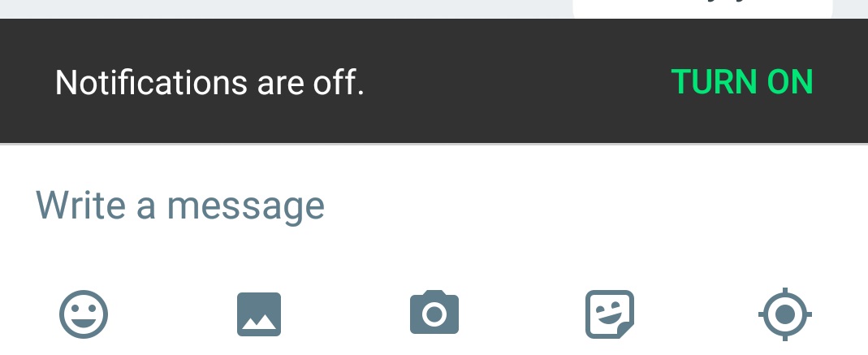The height and width of the screenshot is (355, 868).
Task: Select the camera icon in message toolbar
Action: point(434,312)
